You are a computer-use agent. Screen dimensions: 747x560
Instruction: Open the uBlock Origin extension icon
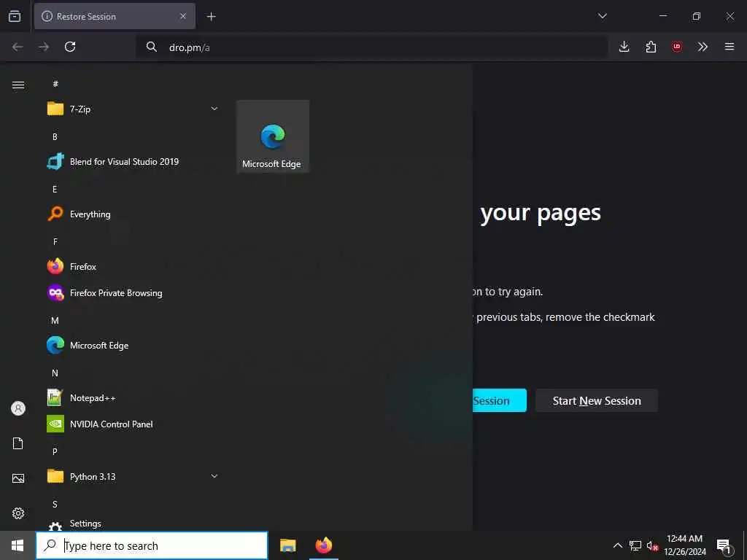676,47
